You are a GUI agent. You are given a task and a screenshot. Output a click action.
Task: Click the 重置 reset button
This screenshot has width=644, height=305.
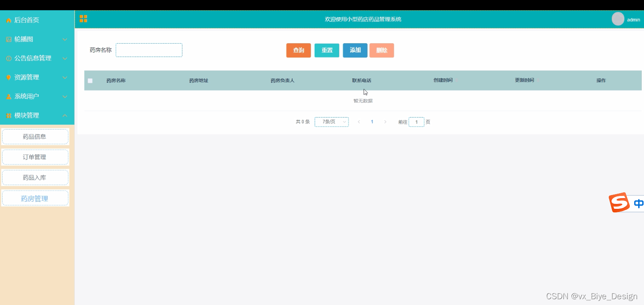327,50
